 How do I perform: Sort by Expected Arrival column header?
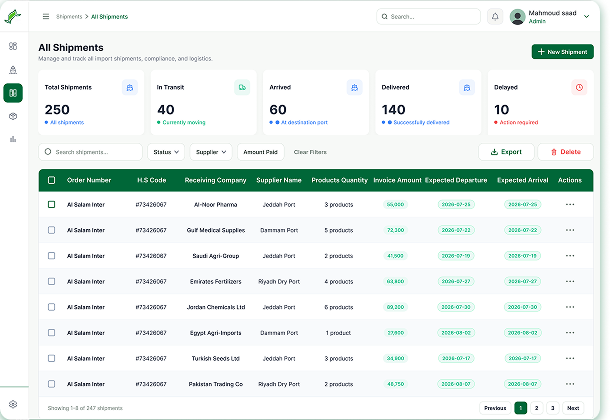pyautogui.click(x=523, y=180)
